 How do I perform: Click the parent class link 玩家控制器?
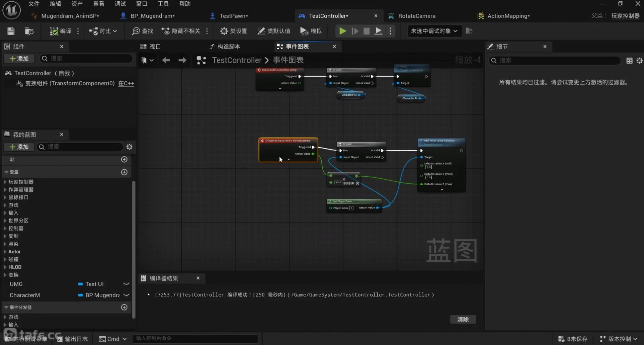pos(625,16)
